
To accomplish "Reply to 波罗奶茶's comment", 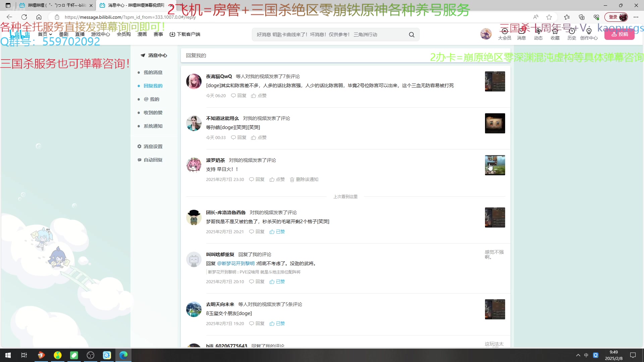I will pyautogui.click(x=257, y=180).
